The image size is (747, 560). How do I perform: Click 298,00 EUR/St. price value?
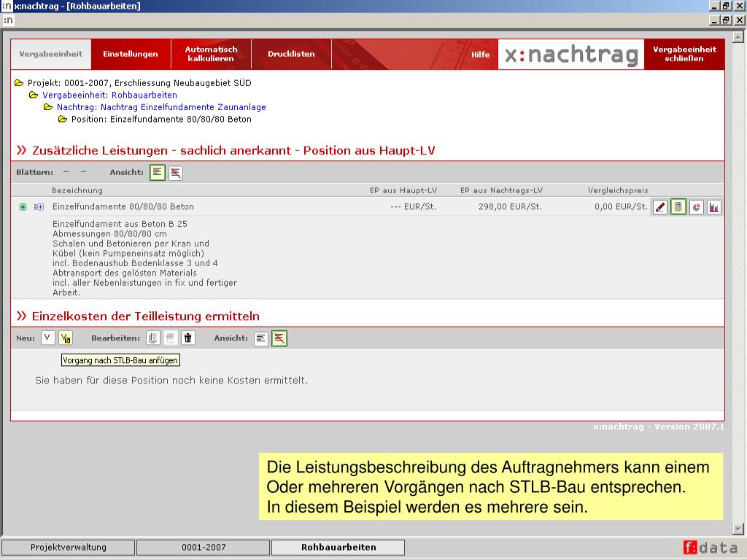click(510, 206)
